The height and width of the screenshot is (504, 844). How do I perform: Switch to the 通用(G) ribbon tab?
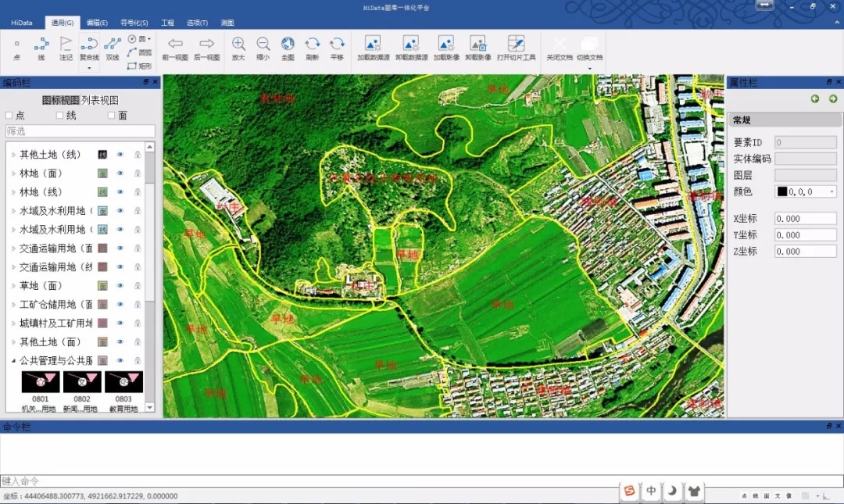tap(63, 23)
